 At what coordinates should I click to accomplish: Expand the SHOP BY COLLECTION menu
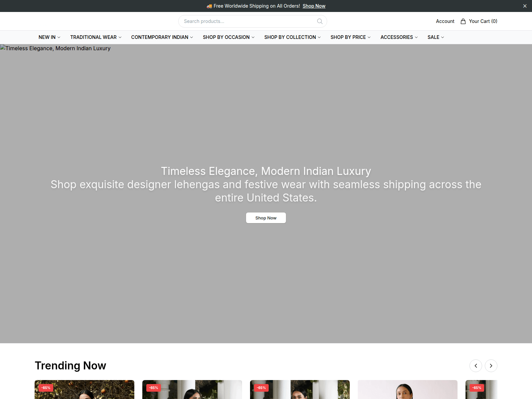click(293, 37)
